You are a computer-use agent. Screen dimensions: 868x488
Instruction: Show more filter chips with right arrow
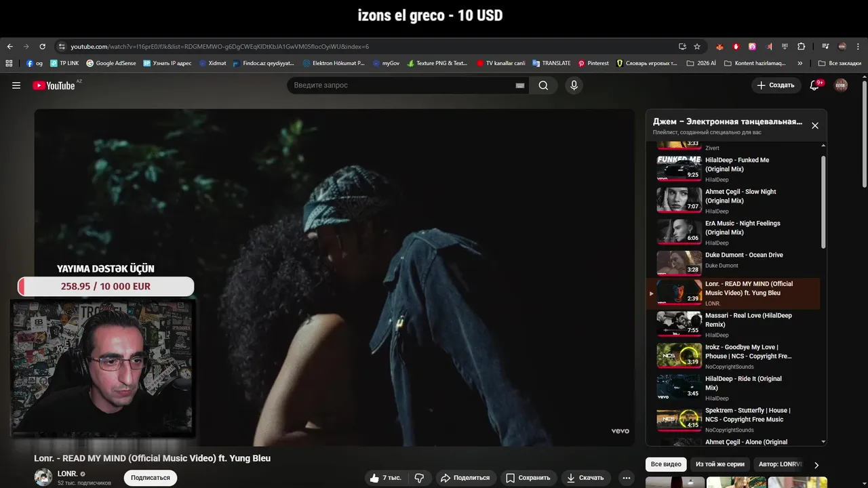(816, 465)
